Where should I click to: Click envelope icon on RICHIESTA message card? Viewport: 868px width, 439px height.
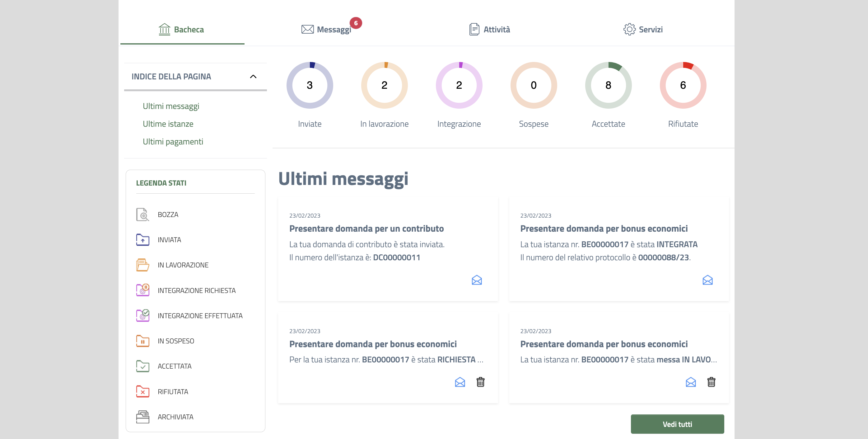(x=460, y=382)
